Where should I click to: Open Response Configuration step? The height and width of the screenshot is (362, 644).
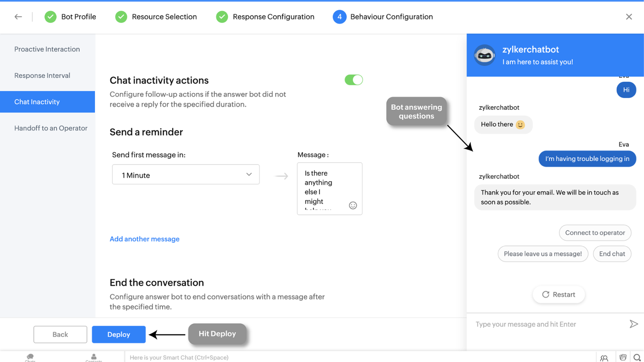point(265,16)
